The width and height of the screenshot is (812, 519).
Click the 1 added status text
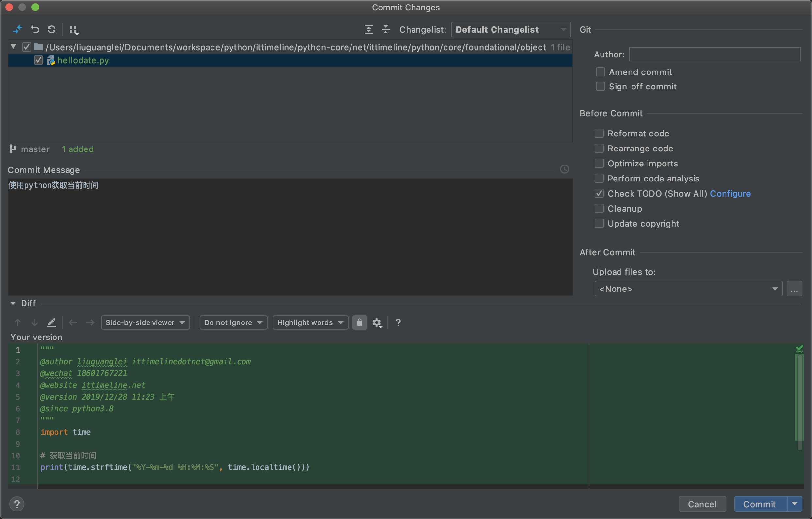pos(78,149)
